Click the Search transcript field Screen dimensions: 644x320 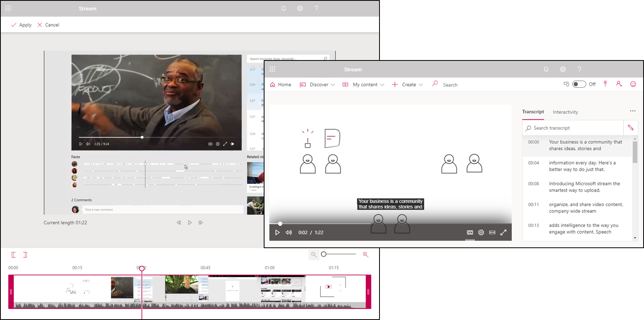click(573, 128)
